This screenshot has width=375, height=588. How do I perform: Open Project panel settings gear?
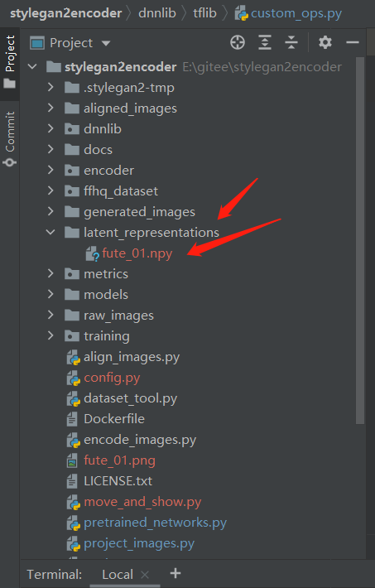click(325, 42)
